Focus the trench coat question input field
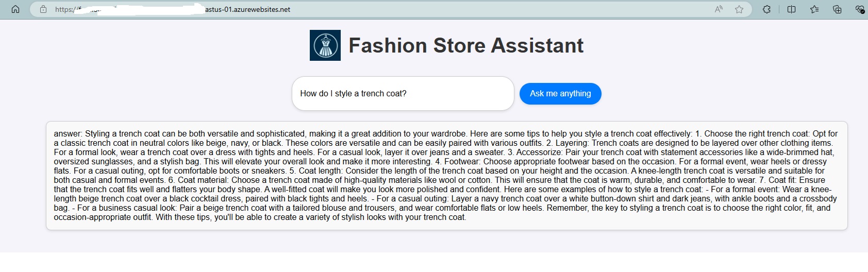The height and width of the screenshot is (272, 868). click(403, 94)
